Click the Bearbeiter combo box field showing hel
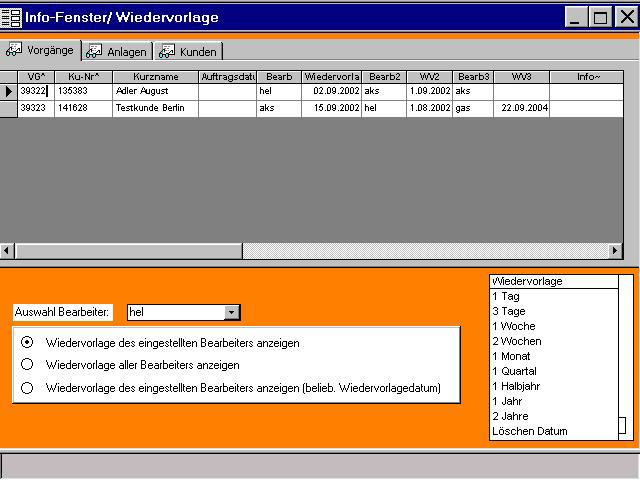640x480 pixels. click(x=175, y=313)
